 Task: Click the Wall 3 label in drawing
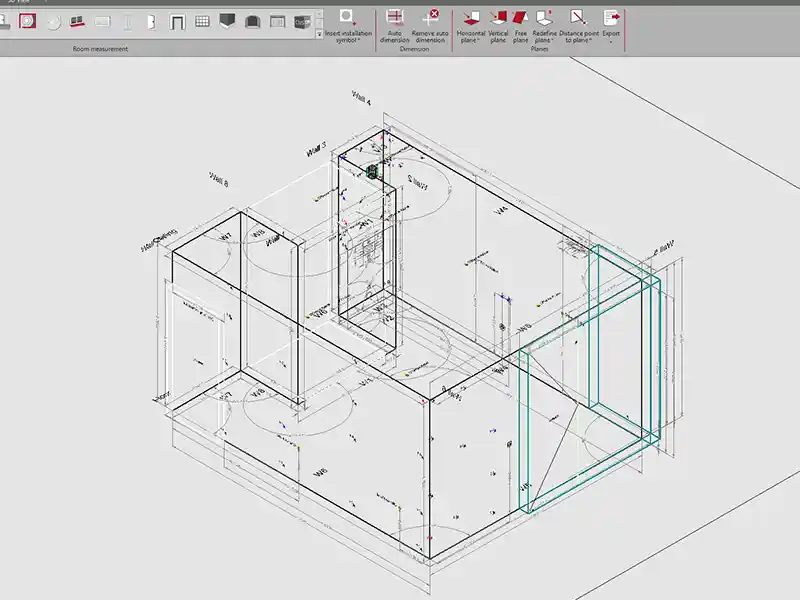(x=316, y=150)
